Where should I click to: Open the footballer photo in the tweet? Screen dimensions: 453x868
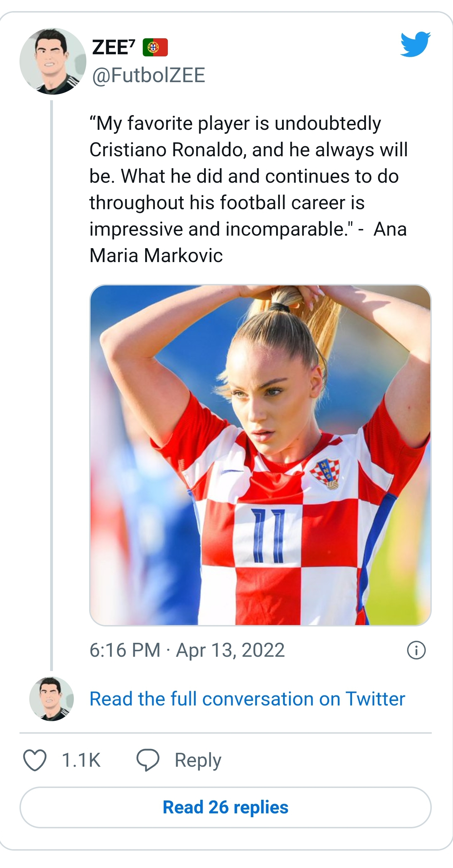tap(260, 455)
